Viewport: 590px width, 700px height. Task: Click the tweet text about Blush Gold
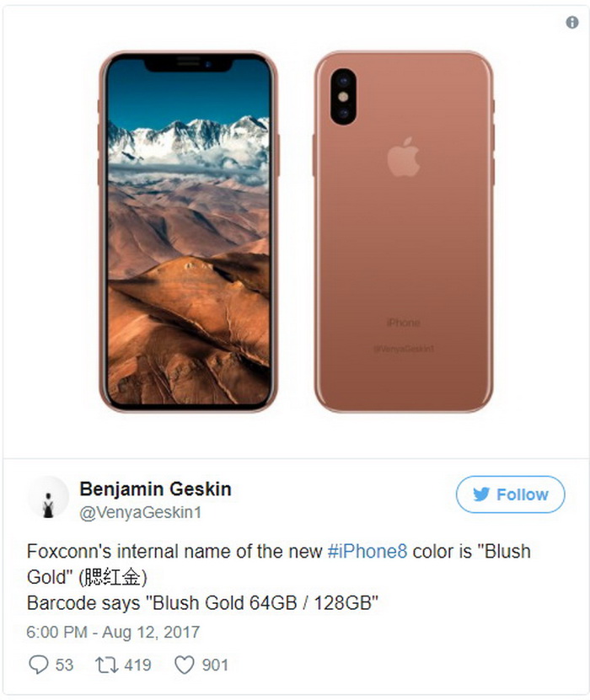click(x=279, y=577)
